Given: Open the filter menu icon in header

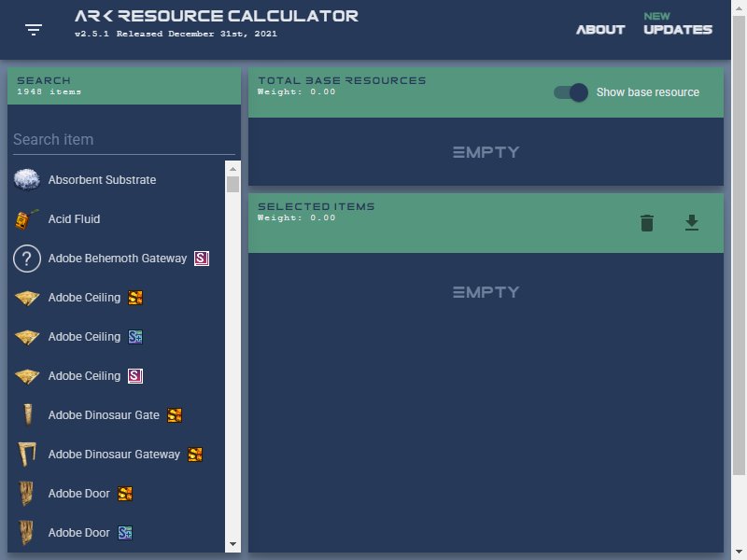Looking at the screenshot, I should [x=34, y=30].
